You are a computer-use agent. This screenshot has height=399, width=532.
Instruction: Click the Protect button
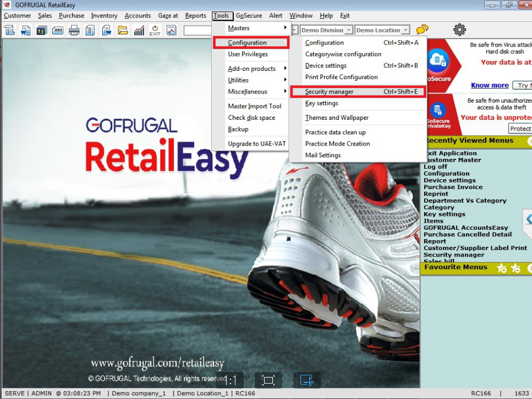coord(520,129)
